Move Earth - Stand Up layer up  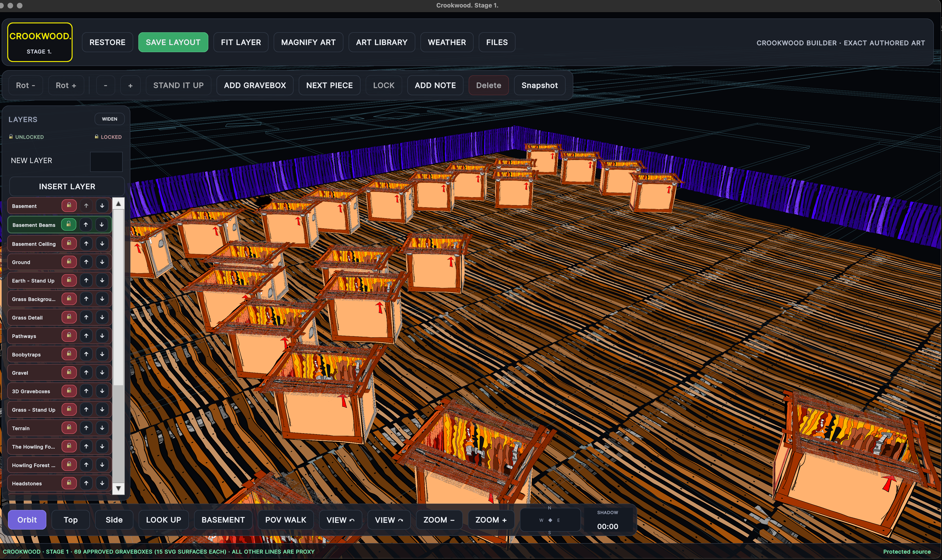(x=86, y=280)
